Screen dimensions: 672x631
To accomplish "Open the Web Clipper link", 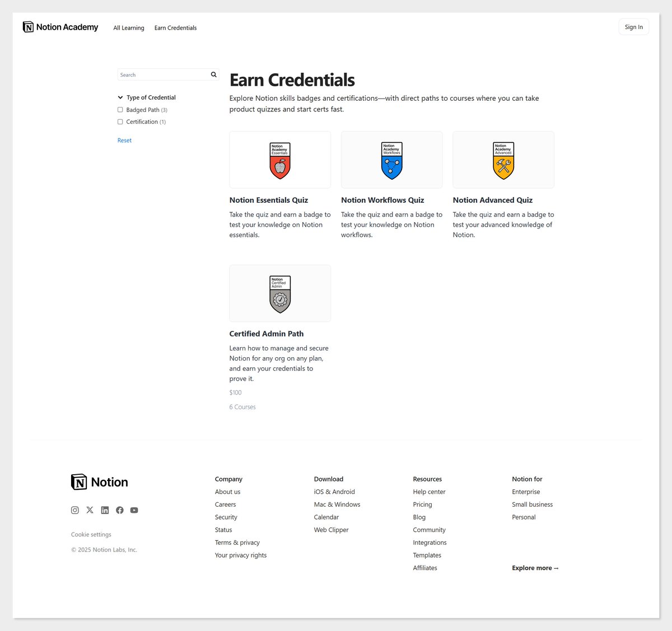I will click(331, 530).
